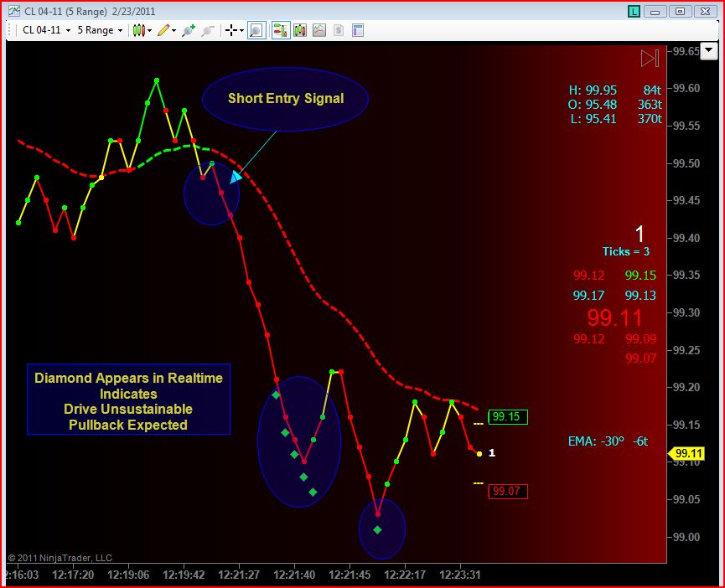Open the Data Series candlestick icon

coord(300,30)
